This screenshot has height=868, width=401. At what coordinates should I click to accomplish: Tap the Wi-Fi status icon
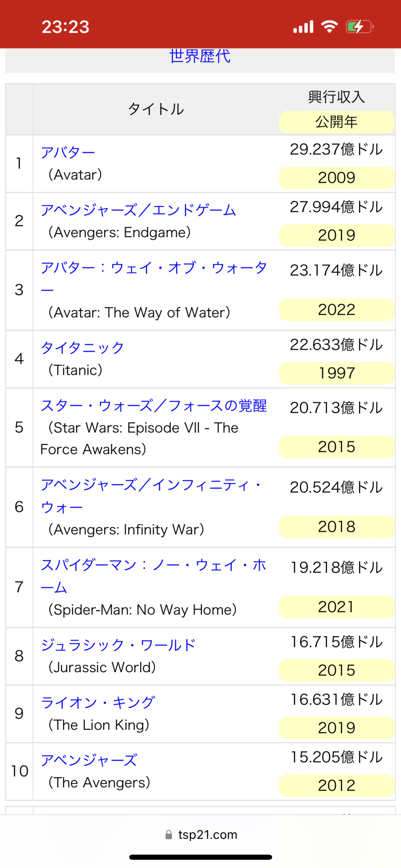coord(329,27)
